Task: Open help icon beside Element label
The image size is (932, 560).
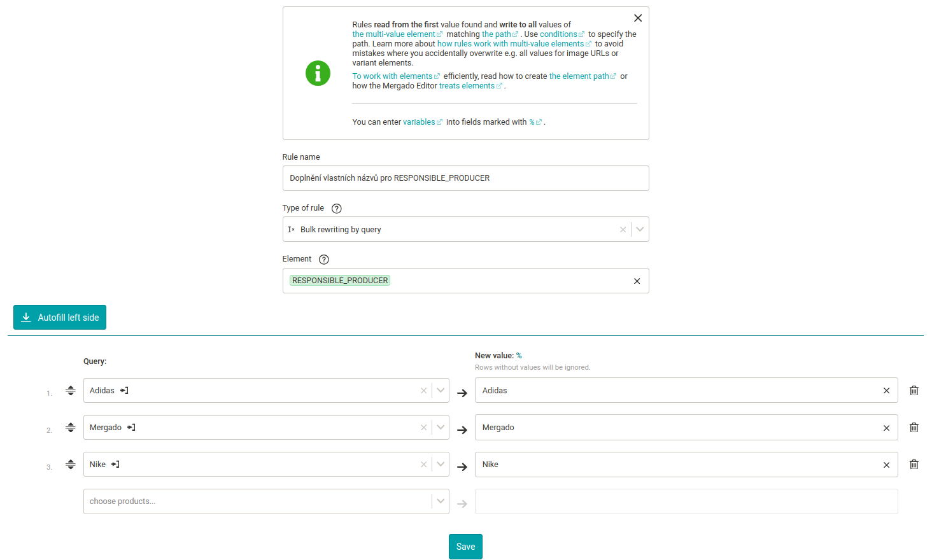Action: 324,260
